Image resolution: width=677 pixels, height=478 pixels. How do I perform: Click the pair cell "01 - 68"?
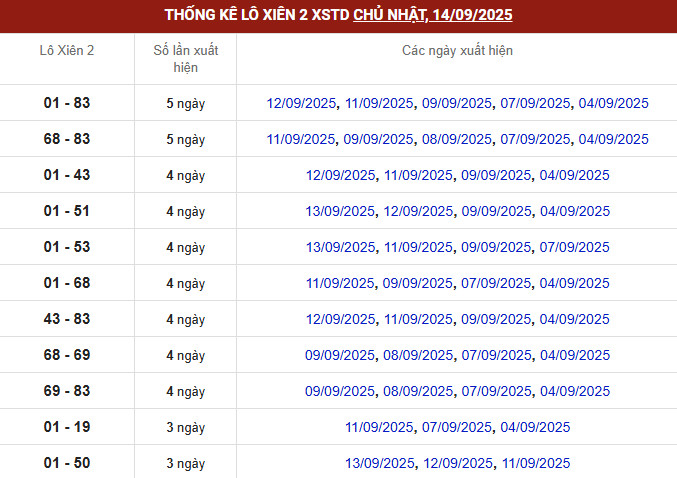(67, 283)
